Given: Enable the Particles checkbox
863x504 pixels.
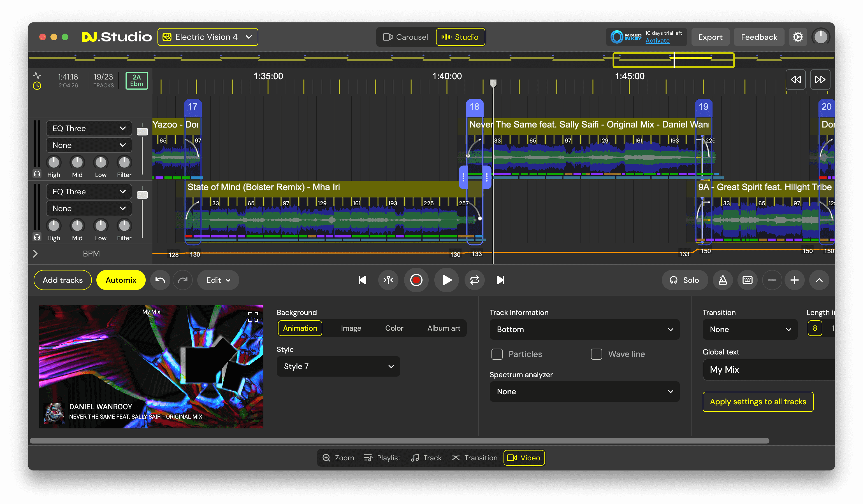Looking at the screenshot, I should coord(497,354).
